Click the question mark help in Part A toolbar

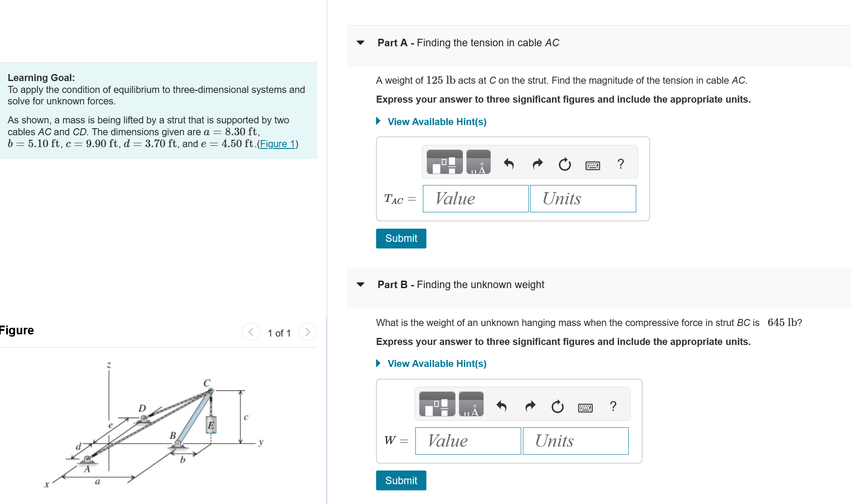(x=621, y=164)
